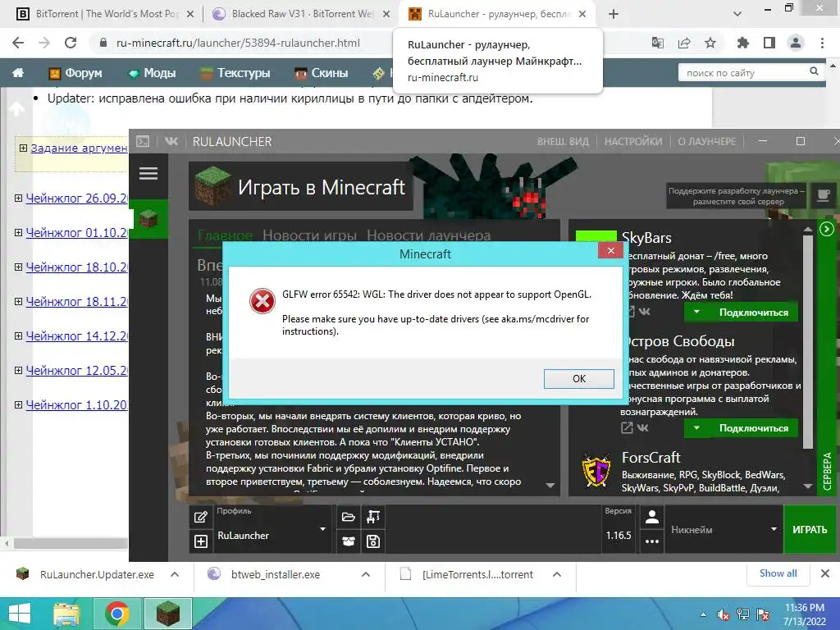Open the three-dots account options
Image resolution: width=840 pixels, height=630 pixels.
pyautogui.click(x=652, y=541)
